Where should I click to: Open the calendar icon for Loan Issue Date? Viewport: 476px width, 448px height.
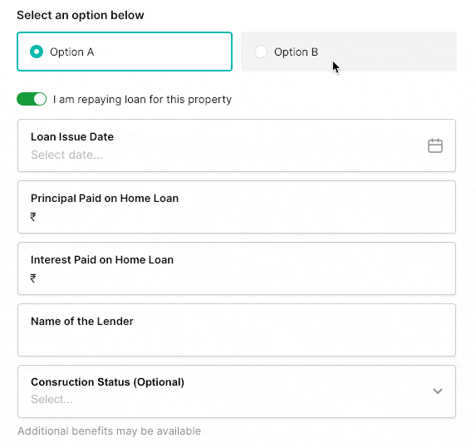[x=435, y=145]
